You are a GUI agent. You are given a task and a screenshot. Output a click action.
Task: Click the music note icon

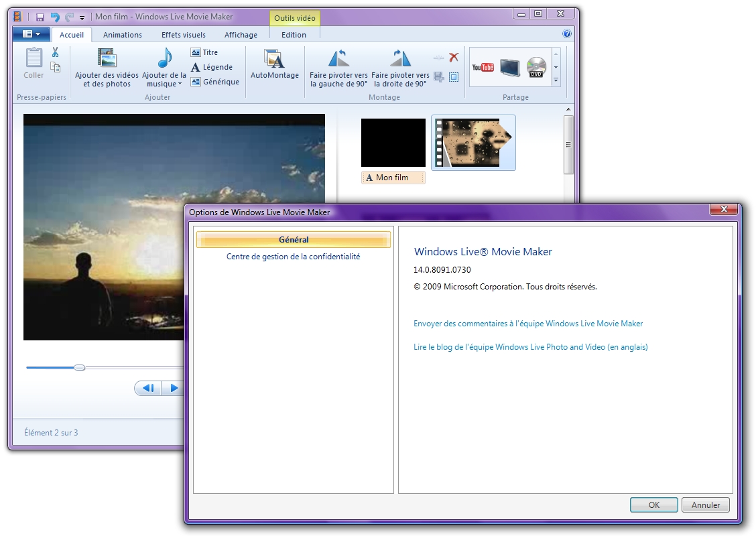click(164, 59)
